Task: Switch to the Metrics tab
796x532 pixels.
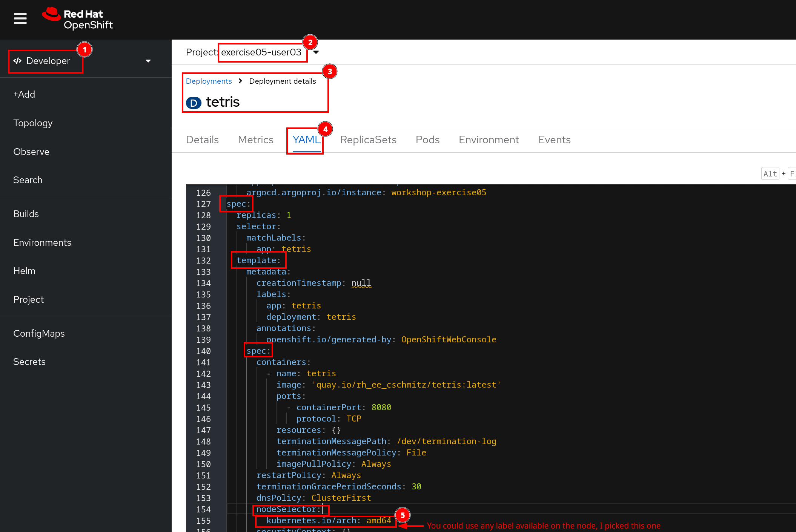Action: point(256,140)
